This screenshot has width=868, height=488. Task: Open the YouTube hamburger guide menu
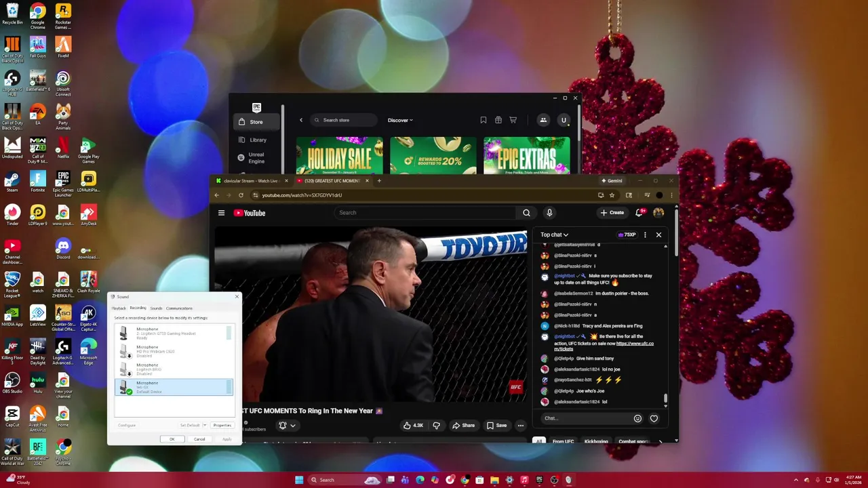click(x=221, y=213)
